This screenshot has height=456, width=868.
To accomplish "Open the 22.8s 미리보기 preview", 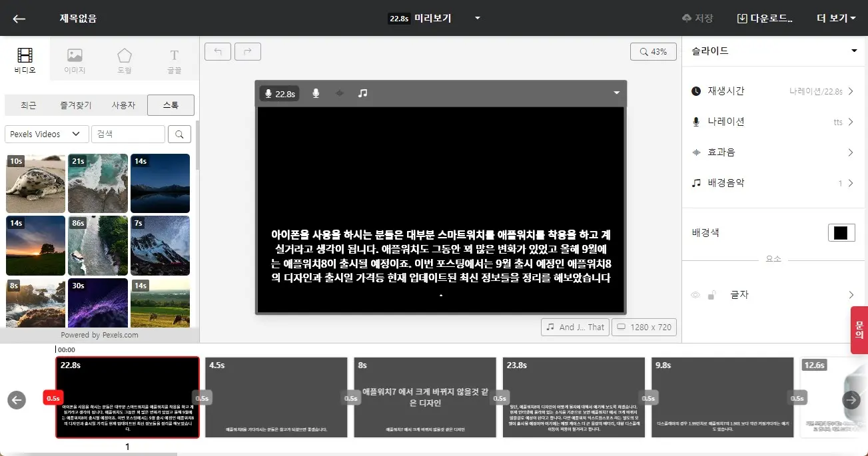I will [x=420, y=19].
